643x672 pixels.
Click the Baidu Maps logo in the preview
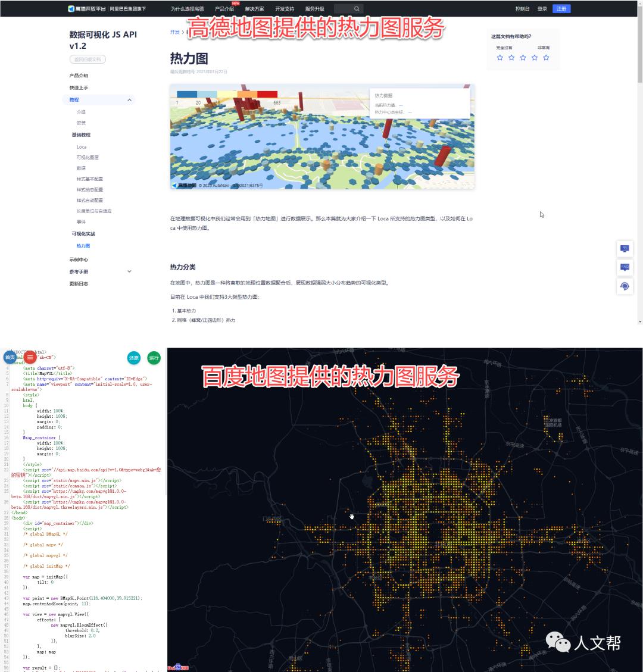click(x=177, y=668)
